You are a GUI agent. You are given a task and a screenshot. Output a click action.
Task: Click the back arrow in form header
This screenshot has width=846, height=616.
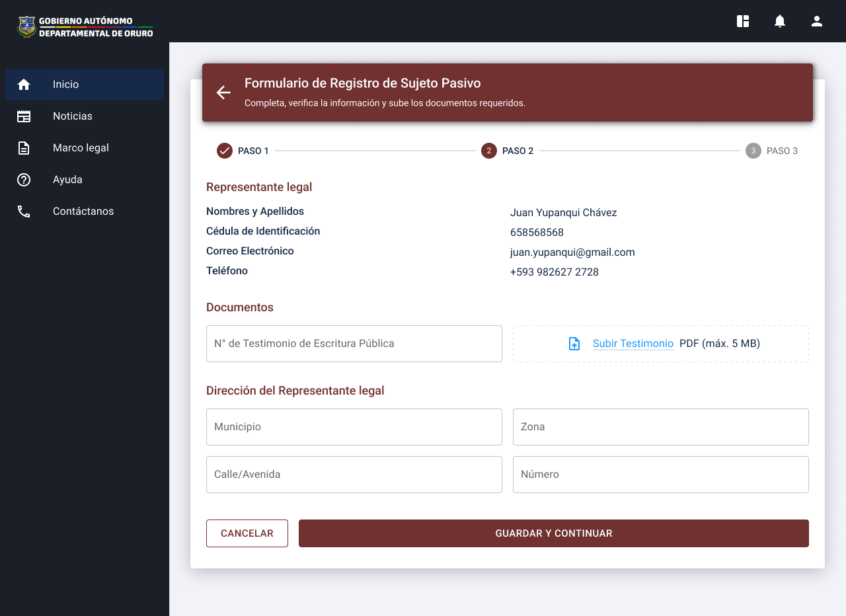coord(223,93)
